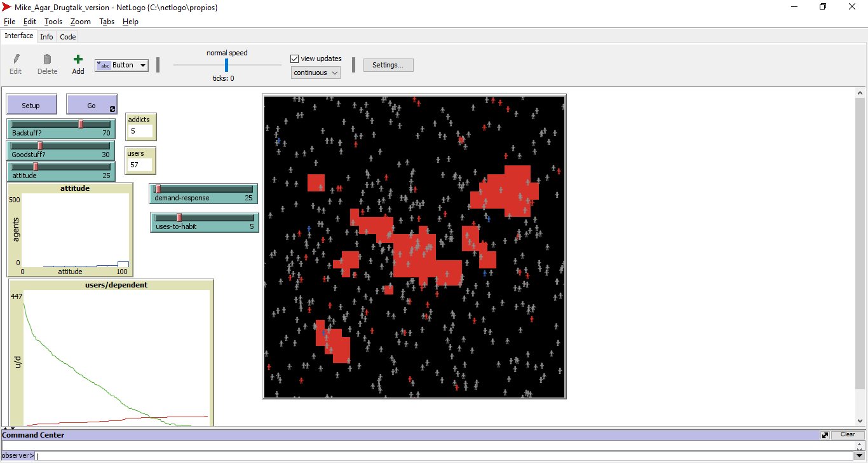Click the Command Center pop-out arrow icon
Image resolution: width=868 pixels, height=463 pixels.
pos(824,434)
